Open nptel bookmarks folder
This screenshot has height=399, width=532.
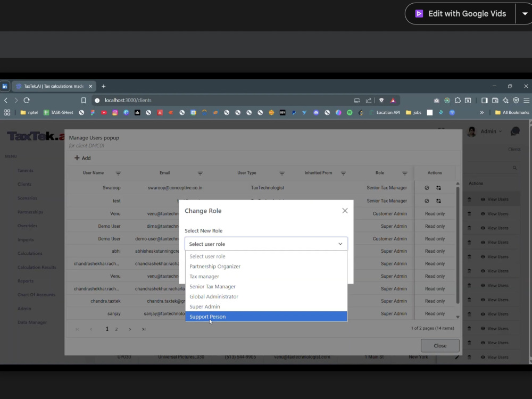tap(29, 112)
